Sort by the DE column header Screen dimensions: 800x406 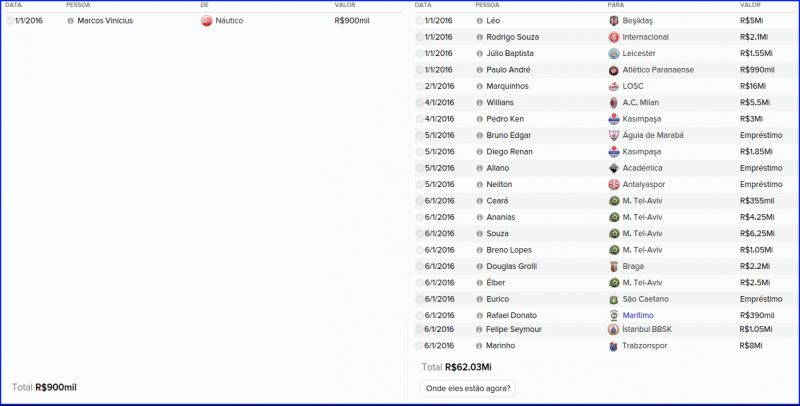[205, 5]
